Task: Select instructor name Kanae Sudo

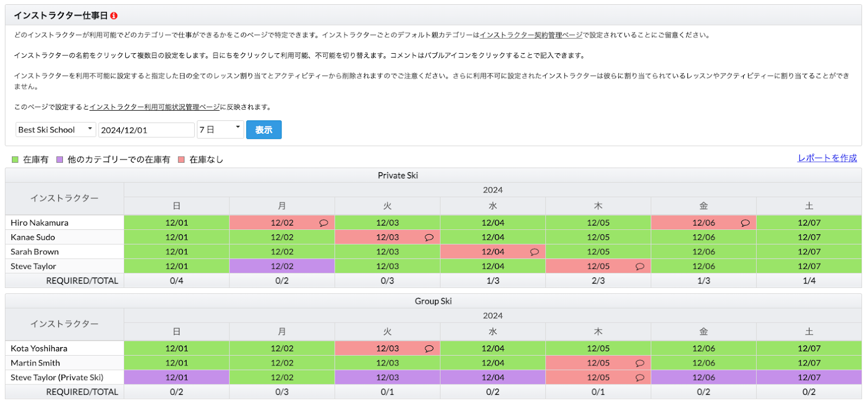Action: 33,238
